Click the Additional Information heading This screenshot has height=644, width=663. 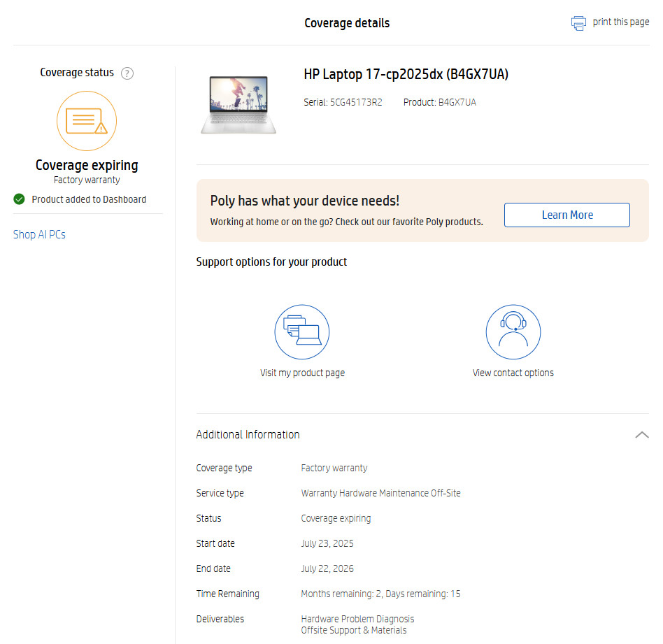pos(248,435)
